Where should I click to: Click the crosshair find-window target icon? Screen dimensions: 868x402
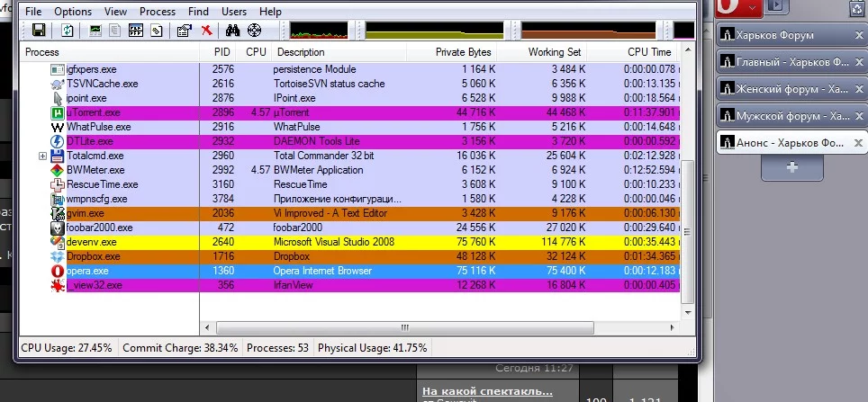tap(253, 31)
